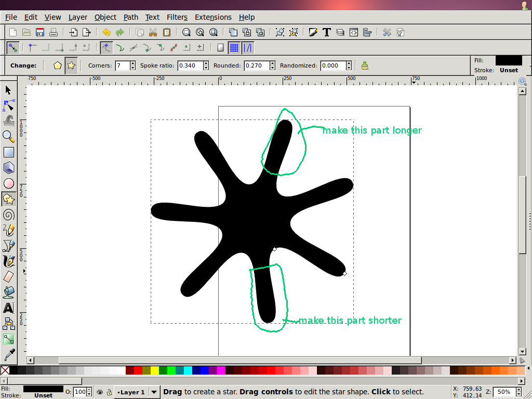
Task: Open the Fill and Stroke dialog icon
Action: 313,32
